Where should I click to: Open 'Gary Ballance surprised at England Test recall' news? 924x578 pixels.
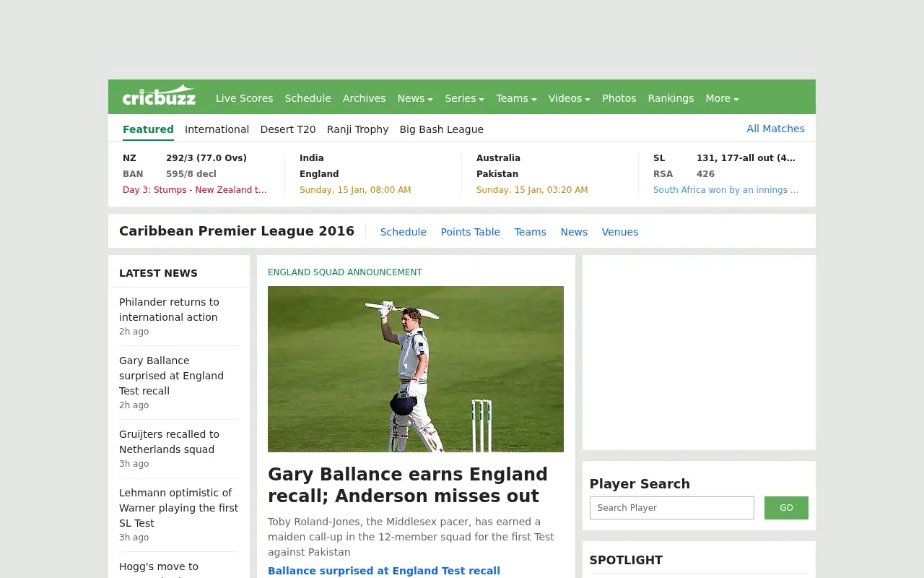tap(171, 376)
